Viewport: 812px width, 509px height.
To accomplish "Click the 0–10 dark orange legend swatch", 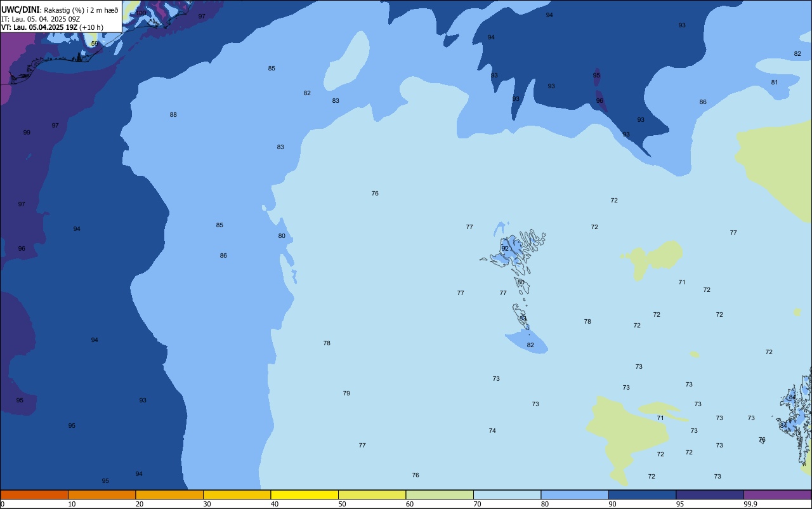I will 34,494.
